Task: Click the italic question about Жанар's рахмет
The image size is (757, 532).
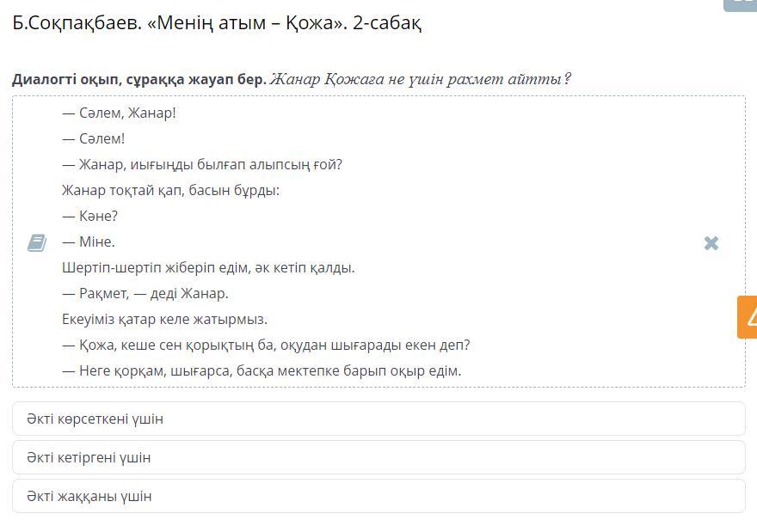Action: tap(420, 78)
